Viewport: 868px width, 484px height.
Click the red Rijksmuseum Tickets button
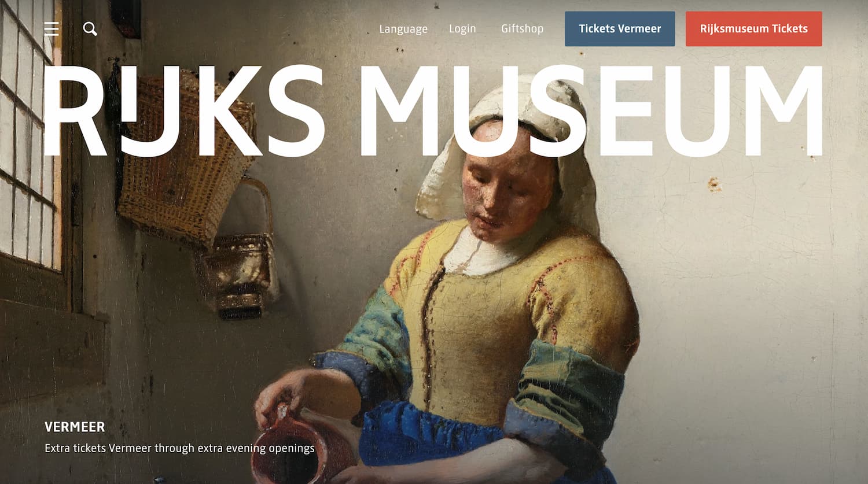click(x=753, y=29)
